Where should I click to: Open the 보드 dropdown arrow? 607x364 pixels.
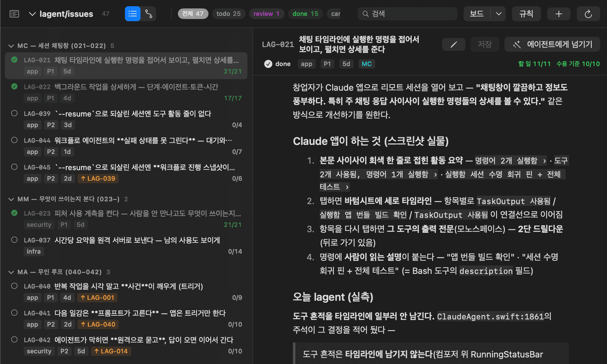(x=499, y=14)
